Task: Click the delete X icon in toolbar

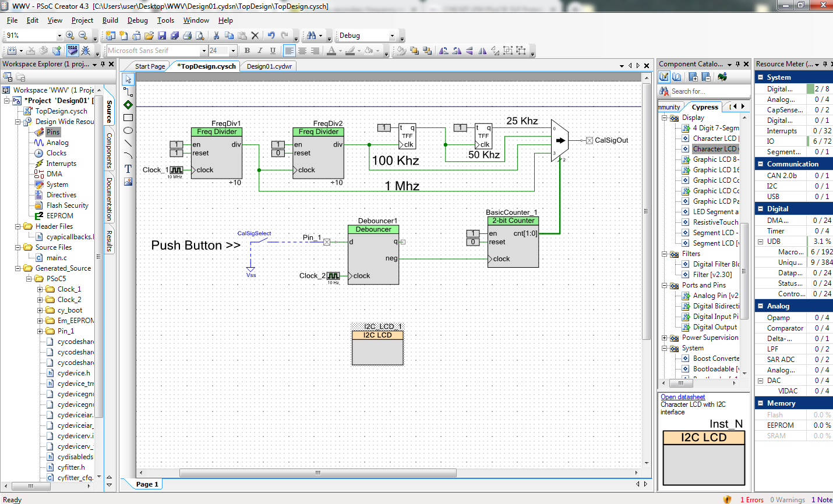Action: click(x=255, y=36)
